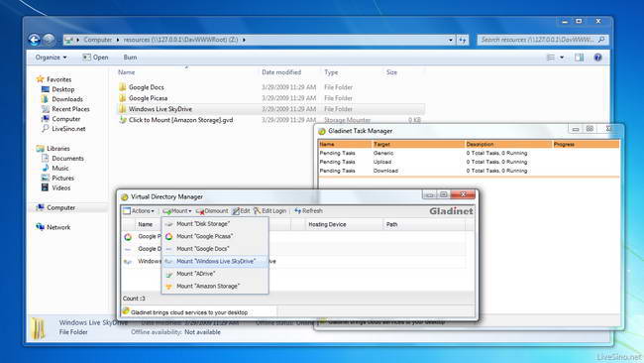Choose Mount "Amazon Storage" menu item
This screenshot has height=363, width=644.
pos(215,286)
